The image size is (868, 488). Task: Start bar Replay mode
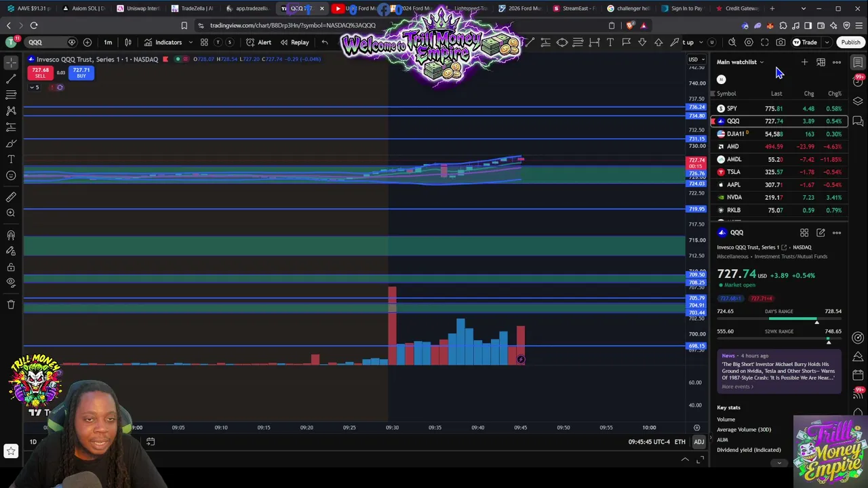294,42
